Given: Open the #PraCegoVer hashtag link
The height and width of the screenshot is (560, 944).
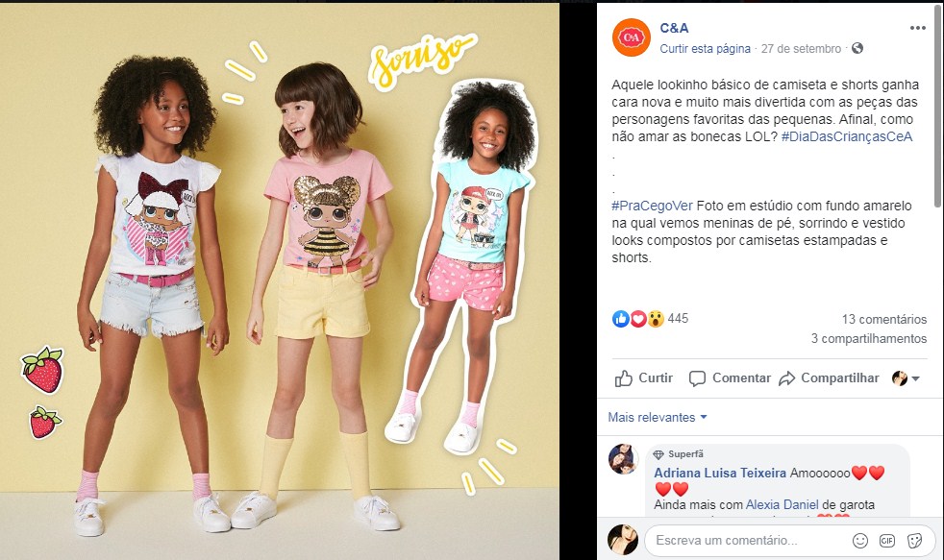Looking at the screenshot, I should click(652, 206).
